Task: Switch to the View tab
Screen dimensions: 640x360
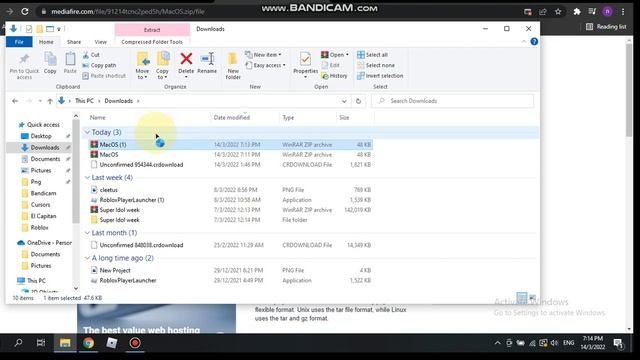Action: point(100,42)
